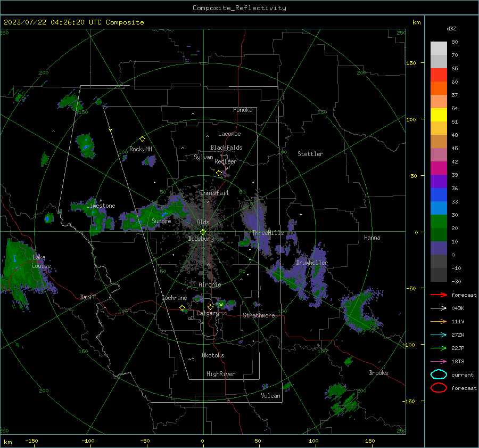The height and width of the screenshot is (448, 479).
Task: Click the Composite_Reflectivity title text
Action: [x=240, y=8]
